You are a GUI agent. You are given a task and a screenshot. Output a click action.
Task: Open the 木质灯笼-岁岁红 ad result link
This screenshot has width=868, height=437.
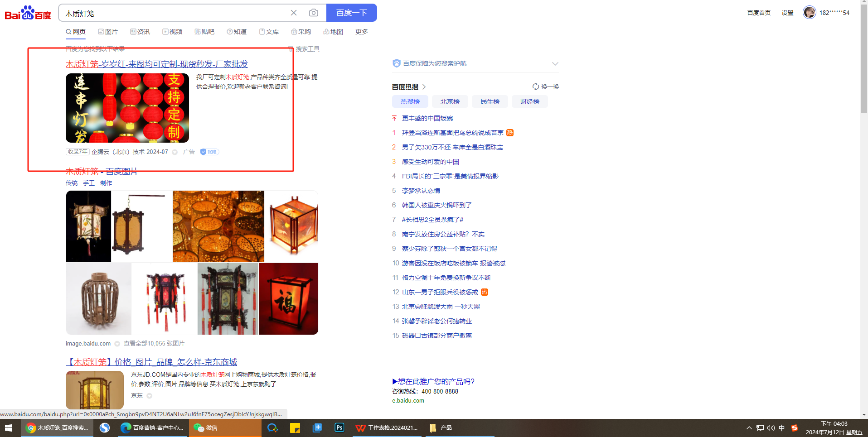(x=157, y=64)
